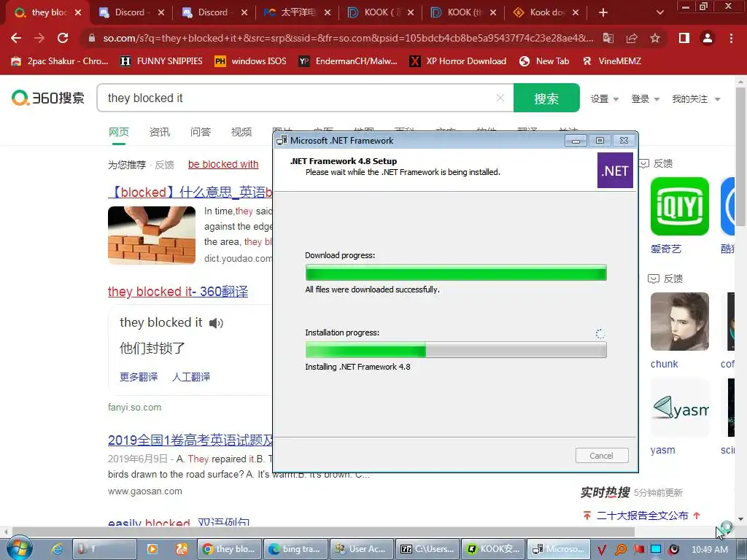Open the 二十大报告全文公布 hot search
This screenshot has height=560, width=747.
pos(642,516)
